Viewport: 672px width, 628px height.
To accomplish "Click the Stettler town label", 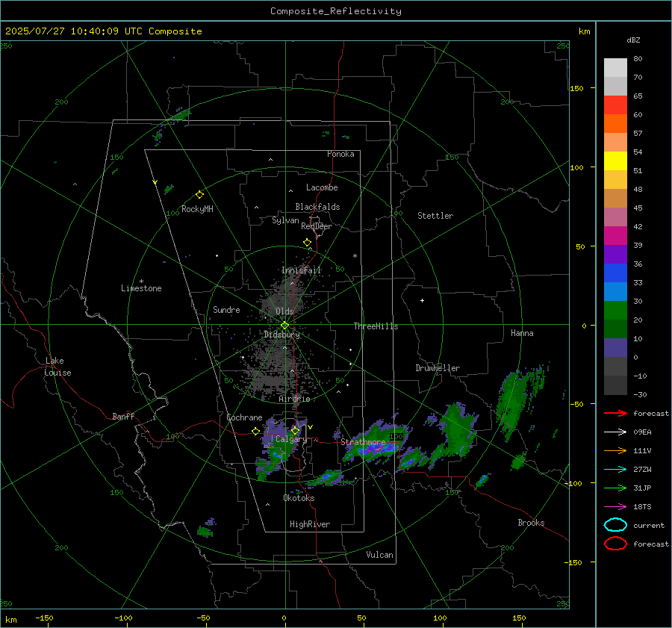I will [435, 216].
